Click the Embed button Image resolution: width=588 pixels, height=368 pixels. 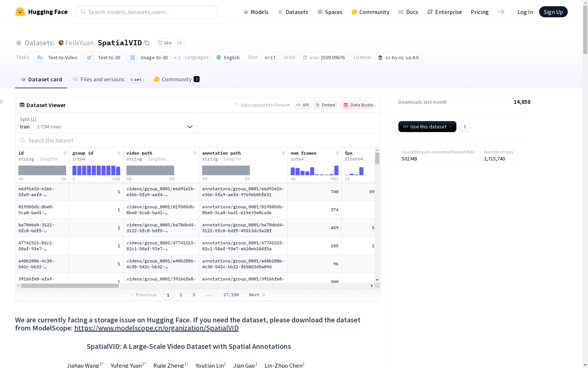point(325,105)
